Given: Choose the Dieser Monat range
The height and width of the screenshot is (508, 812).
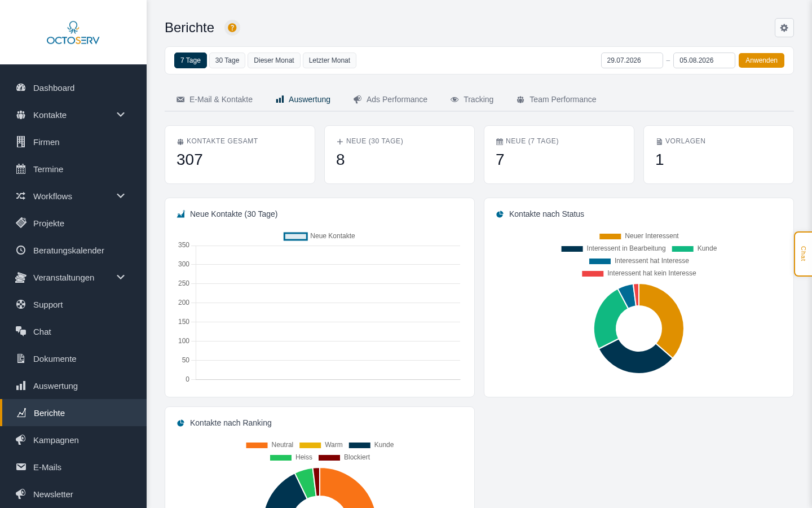Looking at the screenshot, I should [274, 60].
